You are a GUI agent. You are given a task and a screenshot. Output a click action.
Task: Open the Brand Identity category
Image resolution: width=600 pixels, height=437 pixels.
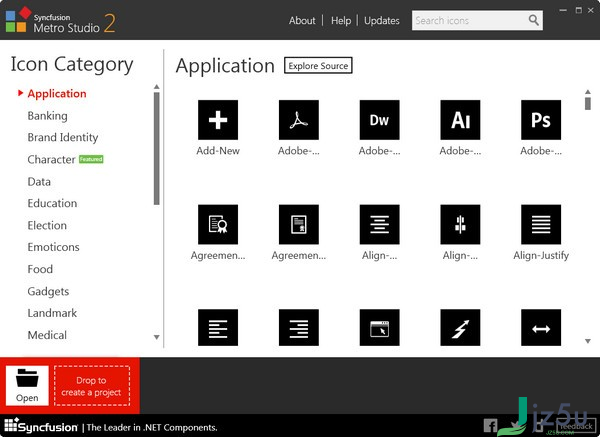click(x=63, y=137)
